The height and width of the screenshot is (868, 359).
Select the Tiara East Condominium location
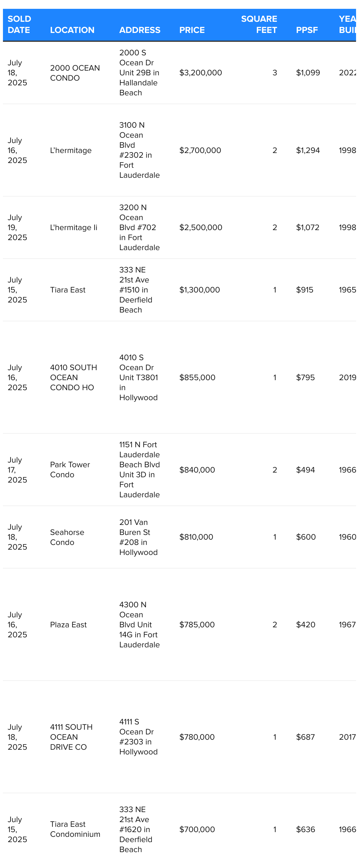click(75, 829)
